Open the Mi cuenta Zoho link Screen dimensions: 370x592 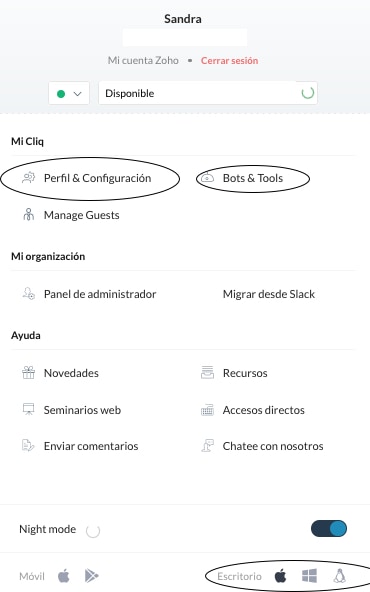point(143,60)
